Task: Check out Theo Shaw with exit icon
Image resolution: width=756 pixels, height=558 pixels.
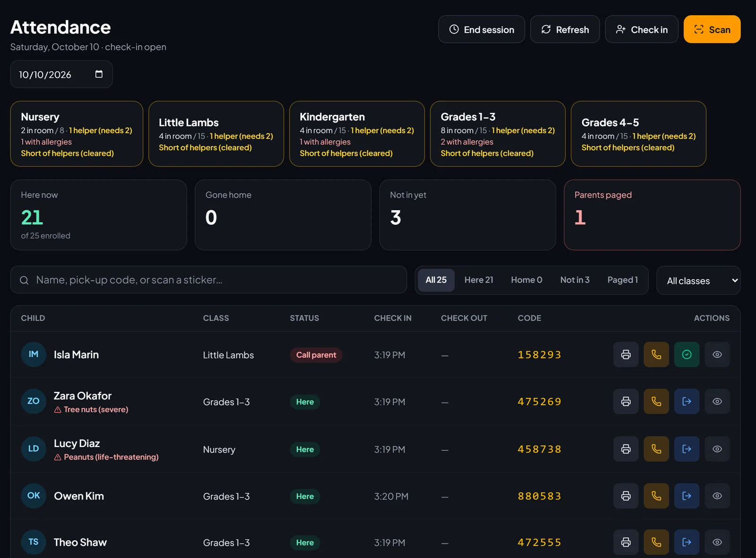Action: [x=687, y=542]
